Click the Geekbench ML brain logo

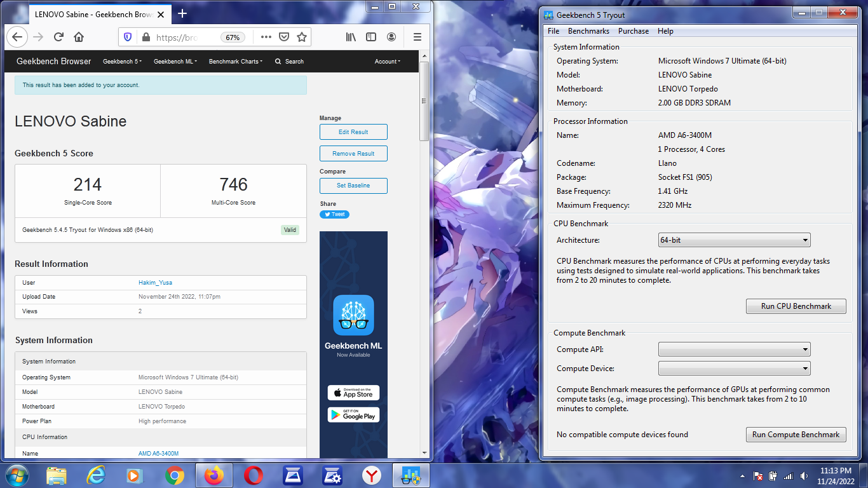(353, 315)
